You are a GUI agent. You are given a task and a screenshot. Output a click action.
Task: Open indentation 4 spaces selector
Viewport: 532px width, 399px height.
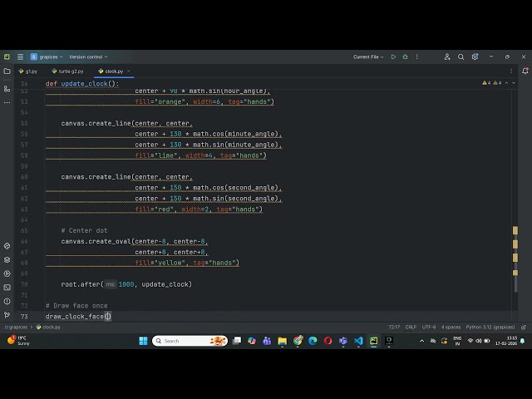click(451, 327)
